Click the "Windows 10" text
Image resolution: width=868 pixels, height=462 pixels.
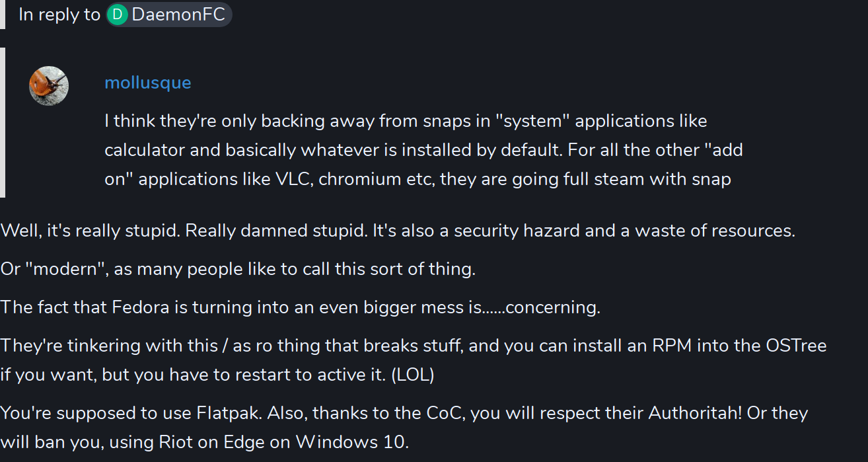coord(351,442)
